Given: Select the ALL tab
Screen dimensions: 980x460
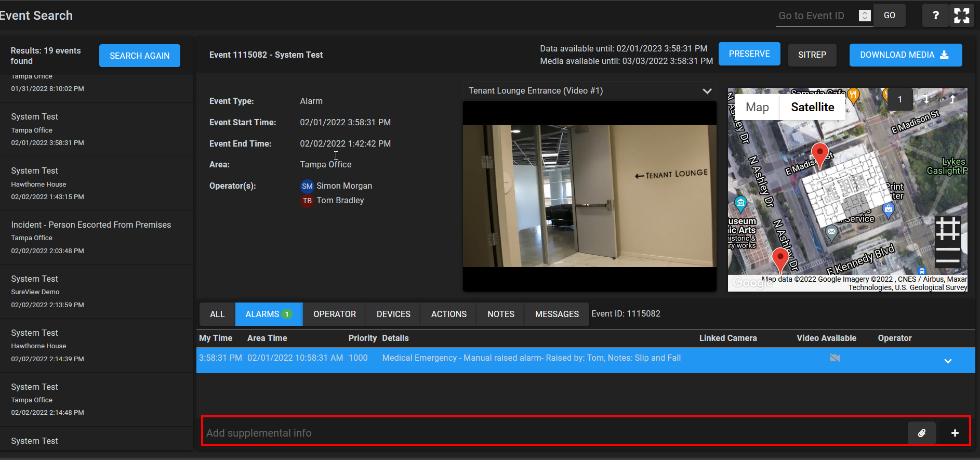Looking at the screenshot, I should point(217,314).
